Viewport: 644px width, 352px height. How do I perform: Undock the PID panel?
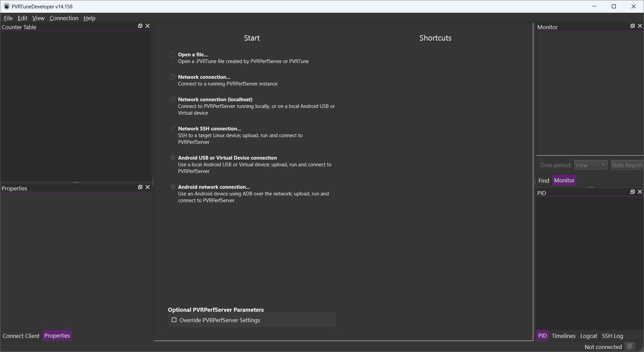click(633, 192)
